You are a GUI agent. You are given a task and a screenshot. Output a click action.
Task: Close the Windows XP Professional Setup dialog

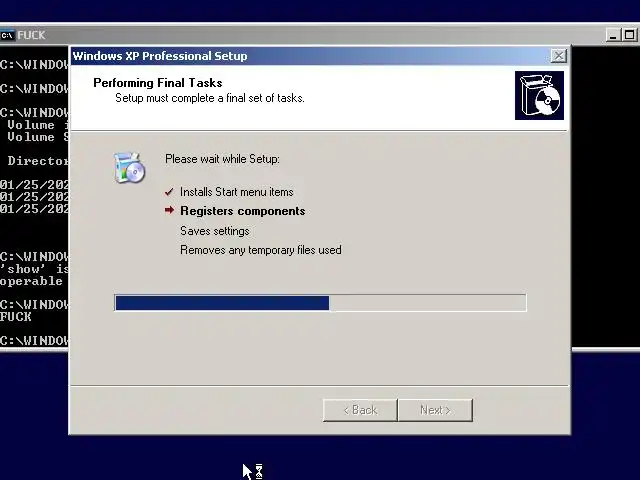558,56
